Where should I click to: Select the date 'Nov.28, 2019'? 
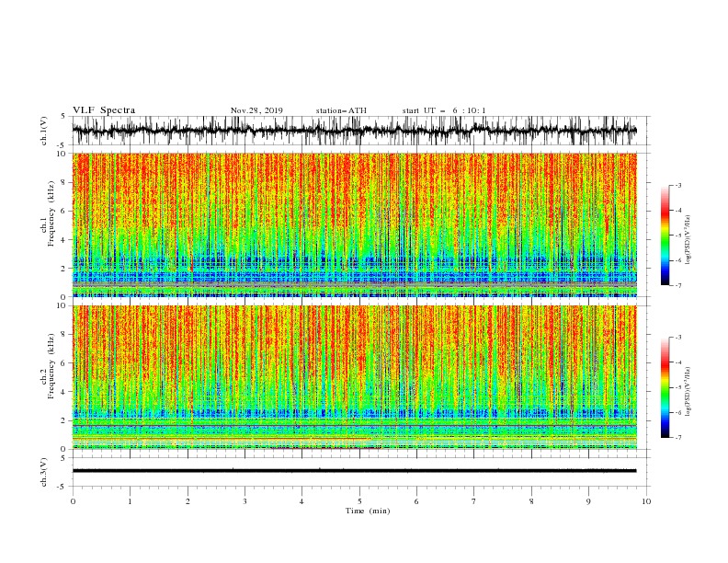256,110
